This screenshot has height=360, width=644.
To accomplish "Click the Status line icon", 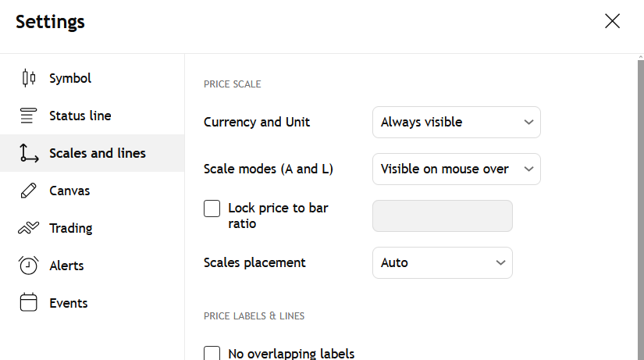I will (x=29, y=116).
